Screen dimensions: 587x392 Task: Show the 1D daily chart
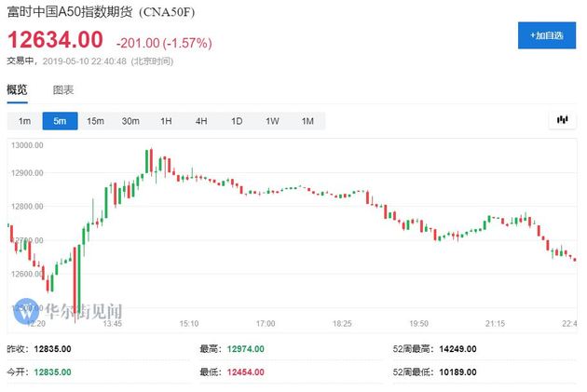[237, 121]
